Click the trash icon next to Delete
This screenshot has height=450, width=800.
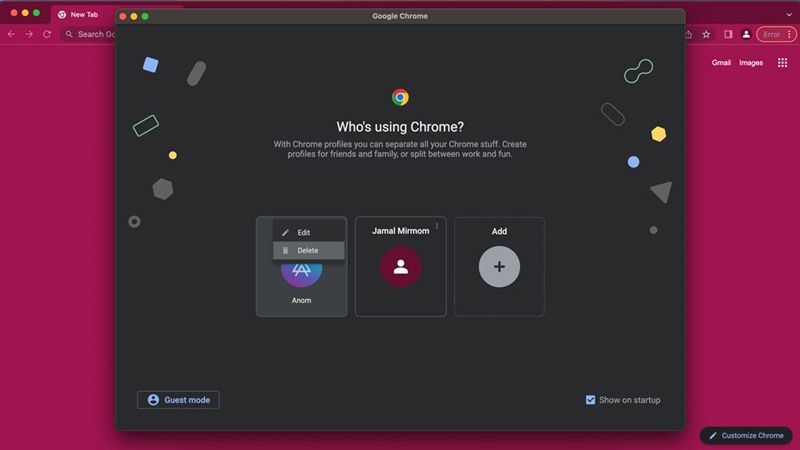tap(285, 251)
